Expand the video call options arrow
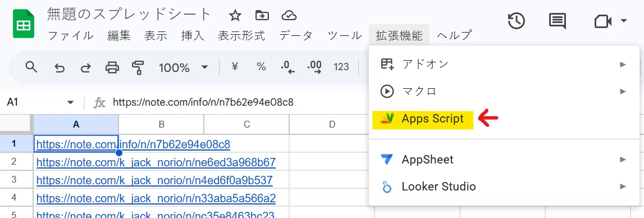 (x=623, y=21)
